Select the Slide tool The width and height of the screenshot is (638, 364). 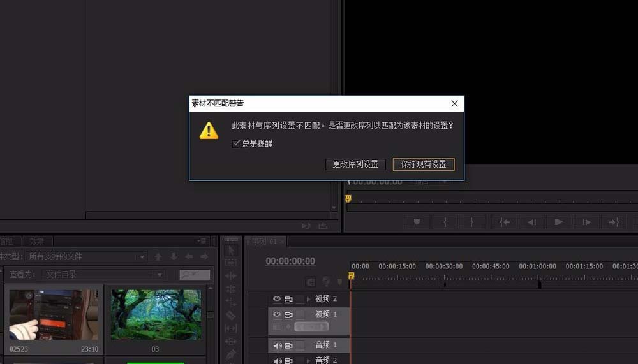coord(231,341)
